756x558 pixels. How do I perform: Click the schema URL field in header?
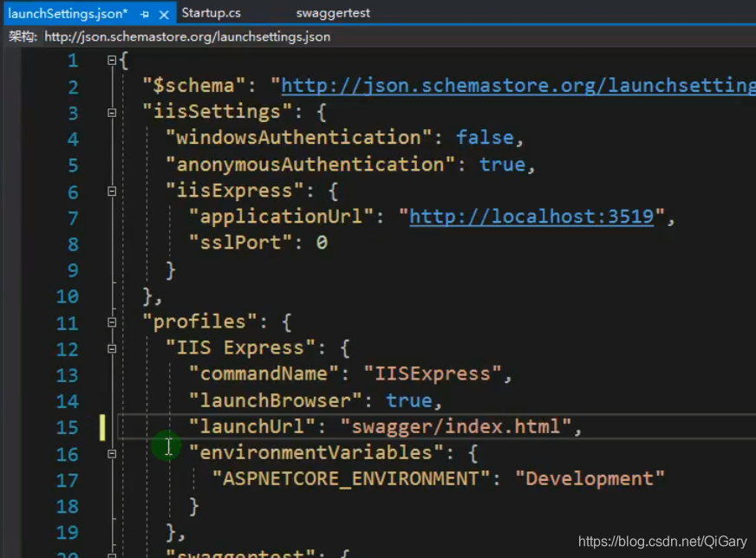pos(187,36)
